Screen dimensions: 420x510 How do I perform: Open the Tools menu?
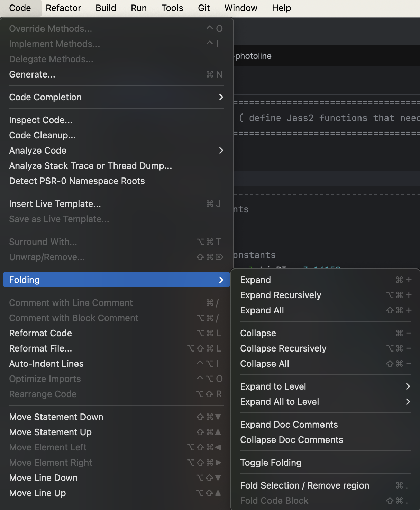click(172, 8)
